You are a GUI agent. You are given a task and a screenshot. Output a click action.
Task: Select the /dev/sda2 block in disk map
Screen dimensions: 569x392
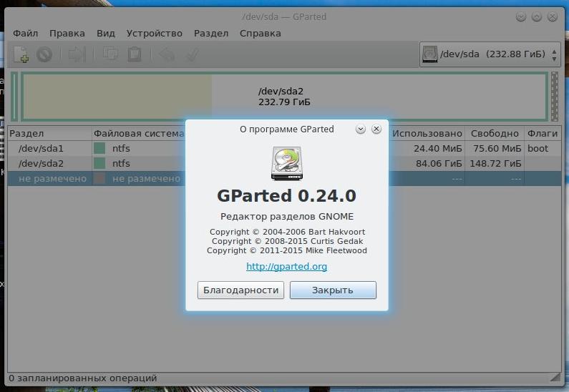click(284, 97)
